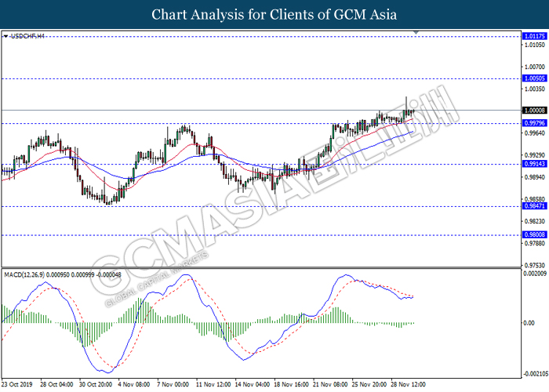
Task: Click the 7 Nov 00:00 time label
Action: click(x=173, y=384)
